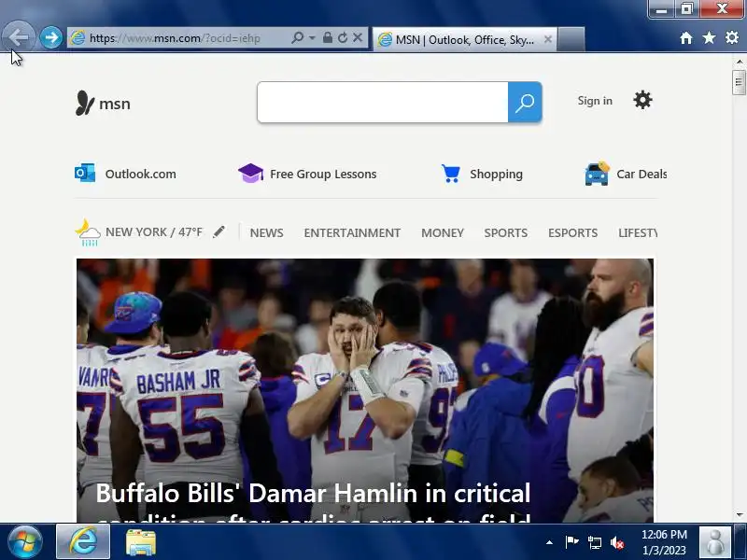Refresh the page with the reload icon
The image size is (747, 560).
point(343,37)
